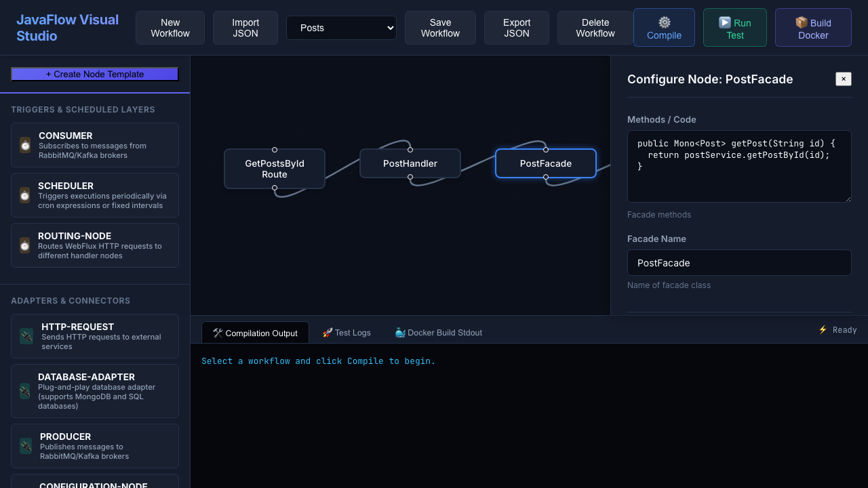Click the SCHEDULER node clock icon

coord(25,195)
